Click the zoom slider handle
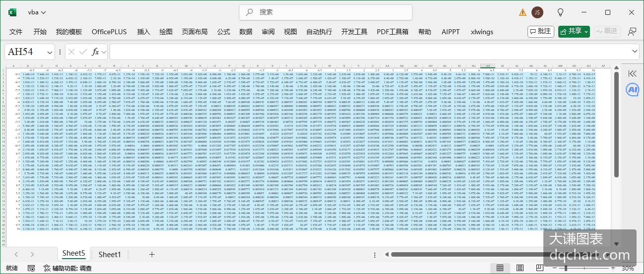This screenshot has width=644, height=274. coord(567,268)
